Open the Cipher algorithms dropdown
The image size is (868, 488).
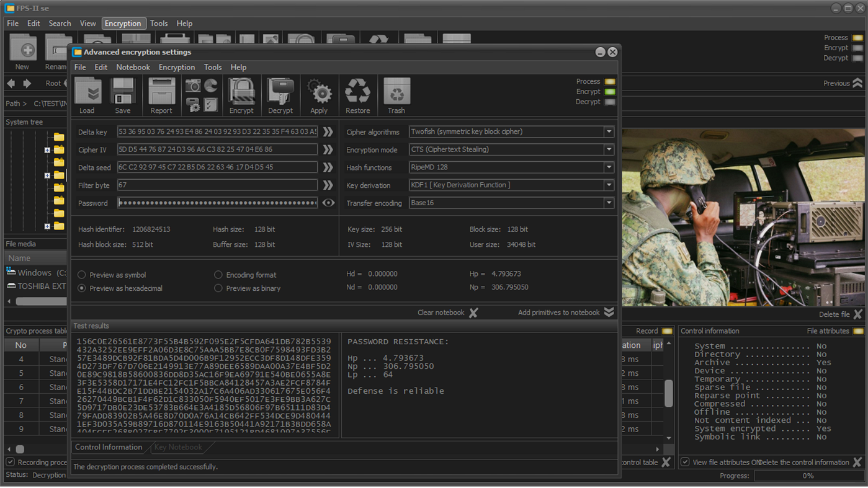(609, 131)
